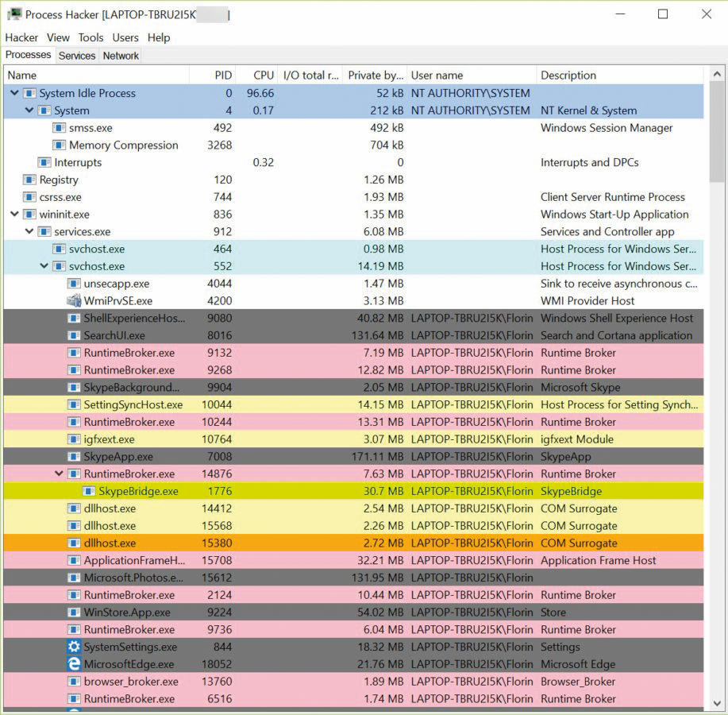Viewport: 728px width, 715px height.
Task: Click the SearchUI.exe process icon
Action: [74, 335]
